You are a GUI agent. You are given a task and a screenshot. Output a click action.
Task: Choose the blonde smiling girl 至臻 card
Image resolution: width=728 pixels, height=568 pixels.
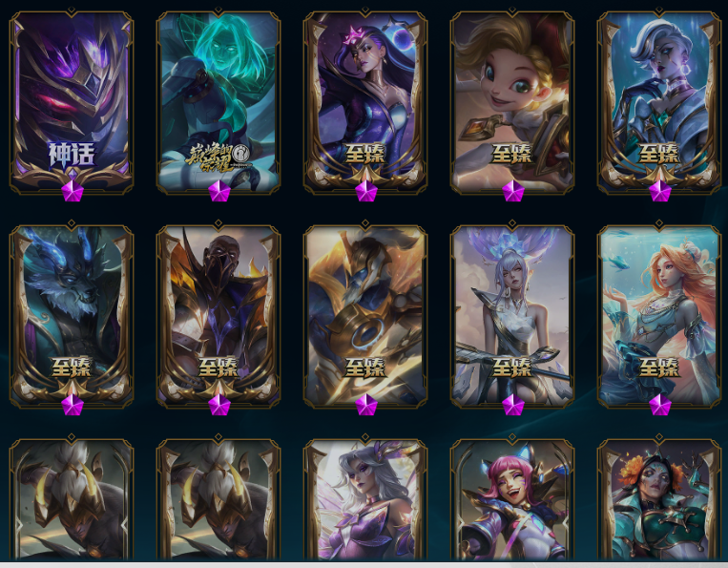pyautogui.click(x=512, y=102)
